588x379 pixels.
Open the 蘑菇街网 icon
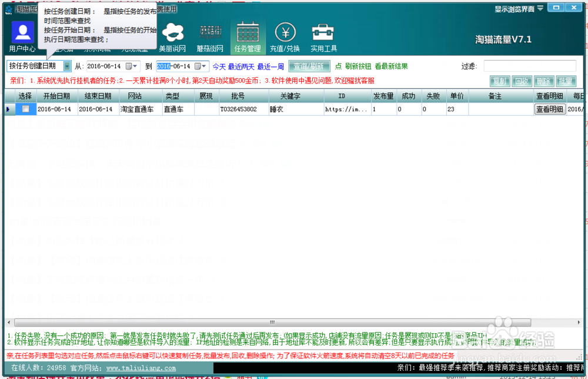pos(210,37)
